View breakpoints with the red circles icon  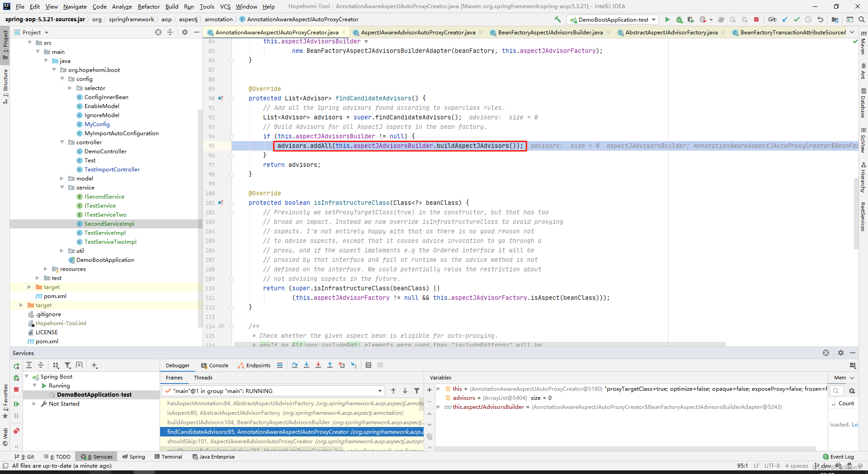click(16, 431)
